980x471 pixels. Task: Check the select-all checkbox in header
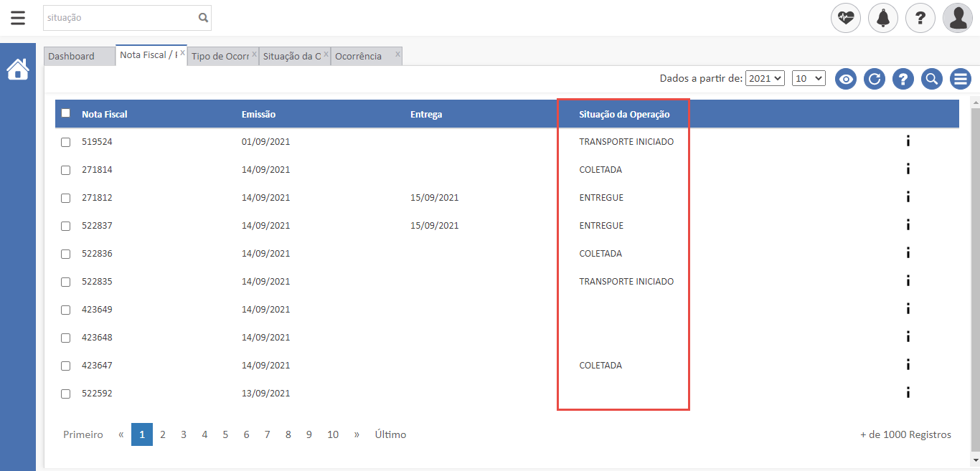(66, 113)
